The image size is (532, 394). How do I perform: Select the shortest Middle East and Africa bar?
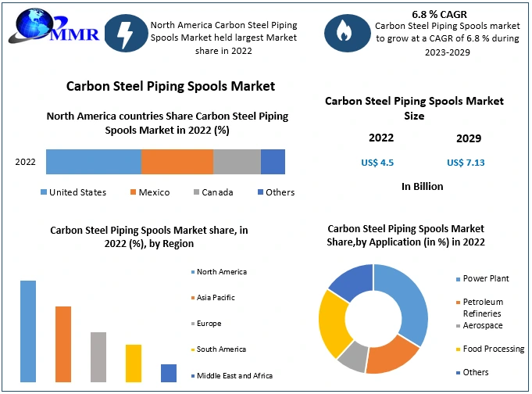pos(169,373)
